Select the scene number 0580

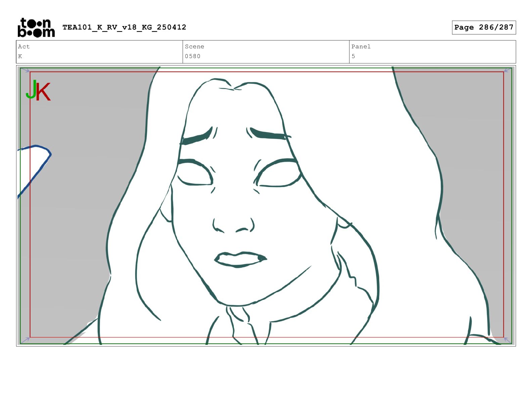pos(192,56)
